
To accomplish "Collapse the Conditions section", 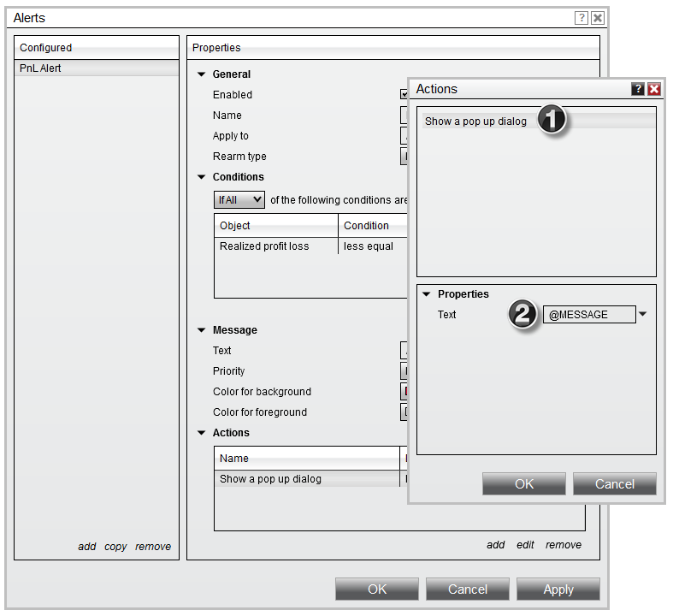I will click(x=203, y=177).
